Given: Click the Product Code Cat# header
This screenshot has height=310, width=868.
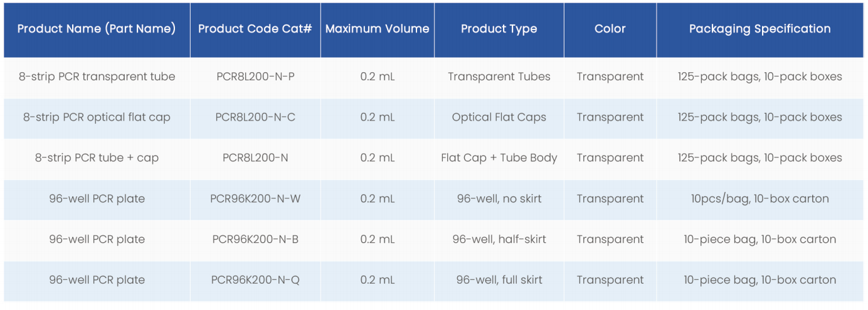Looking at the screenshot, I should [255, 29].
